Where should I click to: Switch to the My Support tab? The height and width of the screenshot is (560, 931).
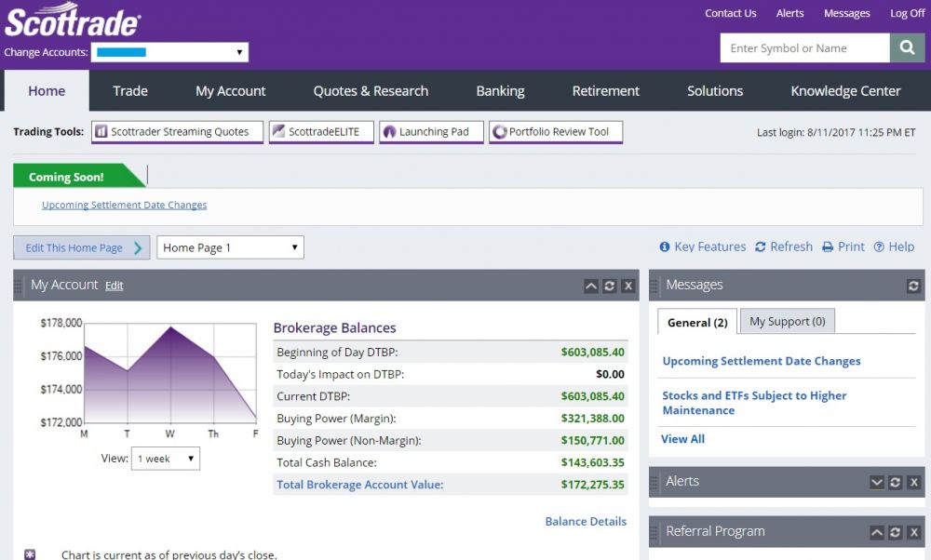[x=787, y=321]
